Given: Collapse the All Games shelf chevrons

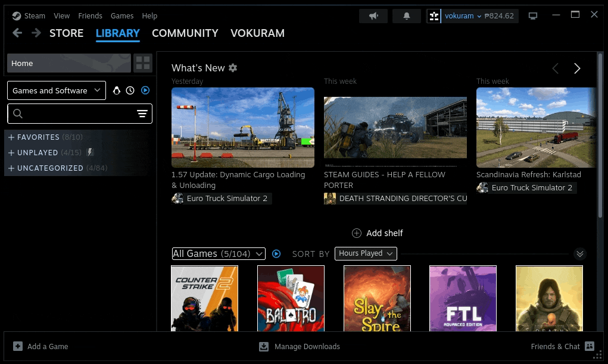Looking at the screenshot, I should pyautogui.click(x=579, y=253).
